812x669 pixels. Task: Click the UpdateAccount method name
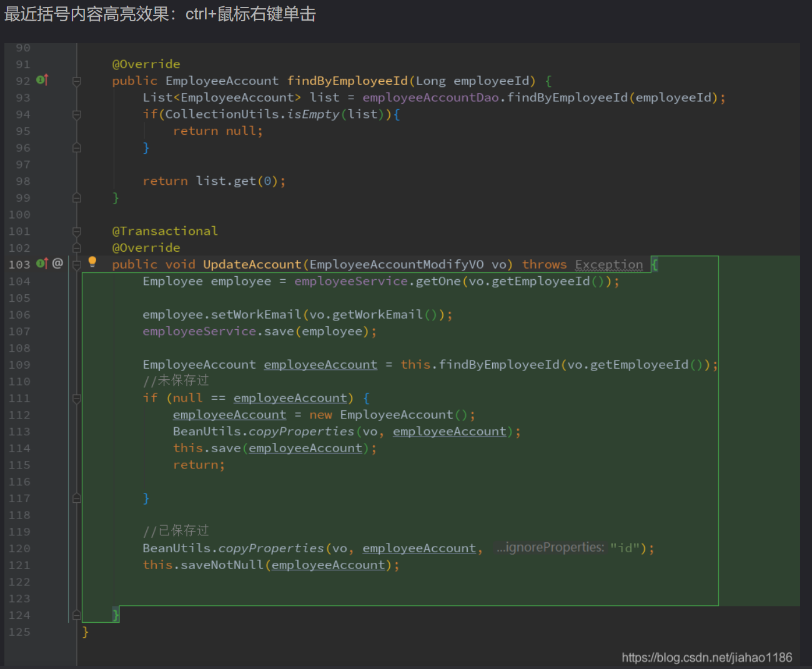pyautogui.click(x=252, y=265)
